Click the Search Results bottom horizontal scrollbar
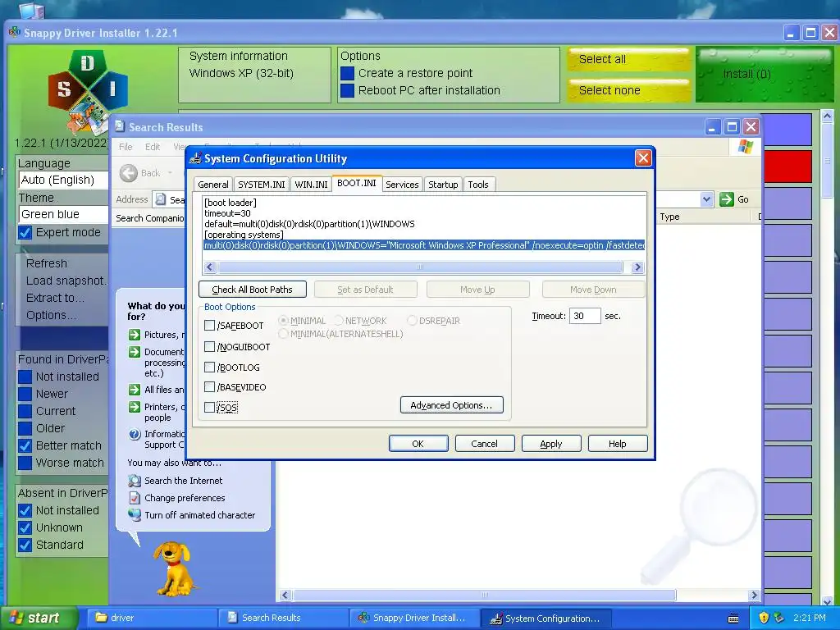The image size is (840, 630). point(484,595)
